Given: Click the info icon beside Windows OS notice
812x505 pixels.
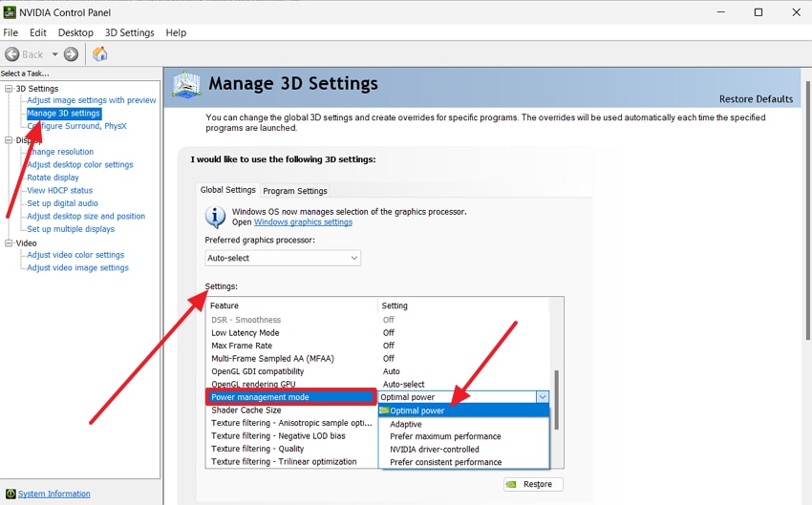Looking at the screenshot, I should pos(215,218).
